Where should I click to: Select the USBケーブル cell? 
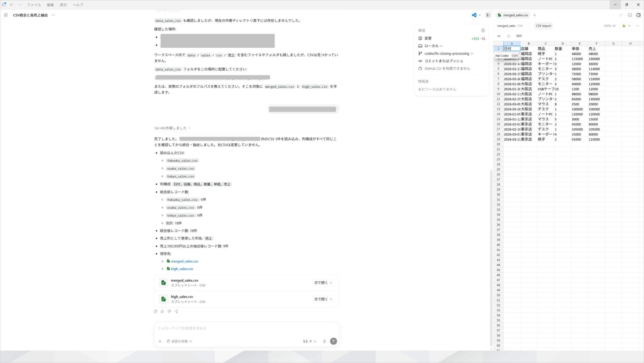pos(546,89)
